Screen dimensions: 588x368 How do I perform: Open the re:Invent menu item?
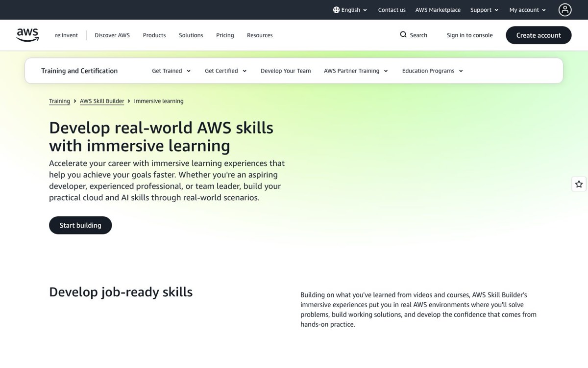pos(67,35)
